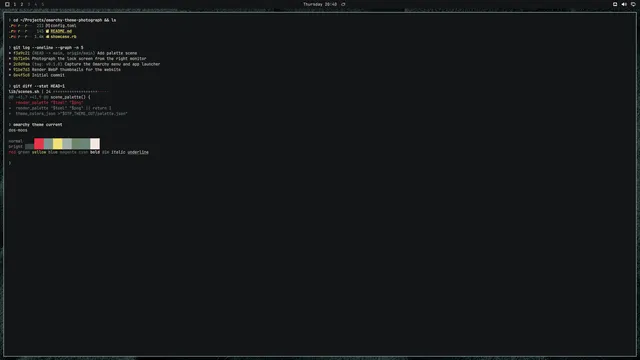Click the showcase.rb file name
The image size is (640, 360).
pyautogui.click(x=63, y=37)
